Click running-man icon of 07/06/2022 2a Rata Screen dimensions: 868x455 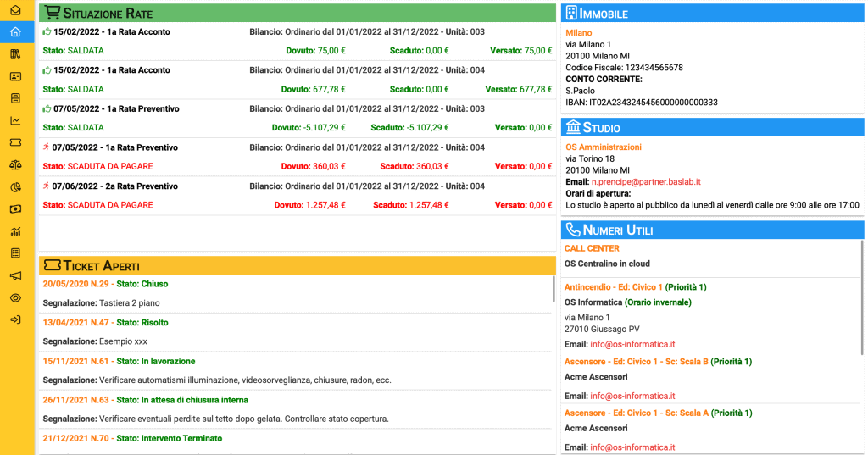(x=47, y=186)
